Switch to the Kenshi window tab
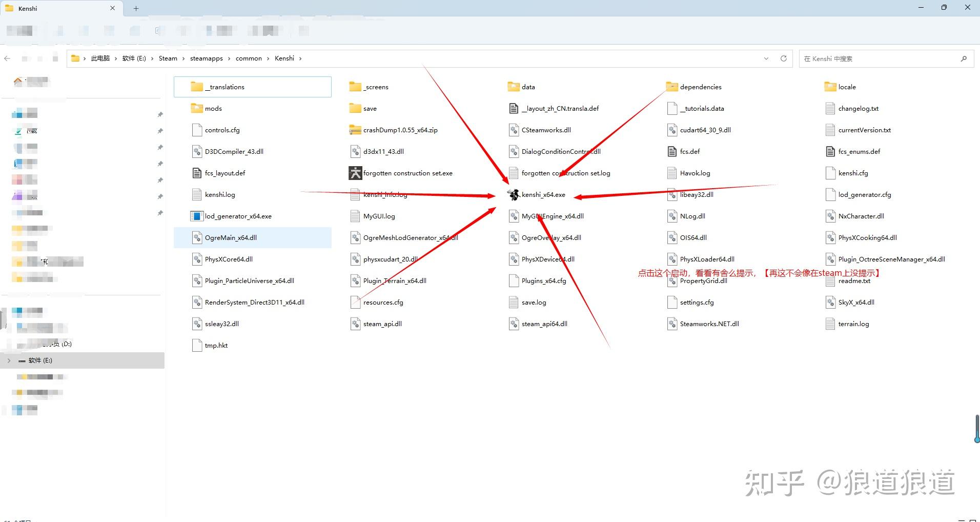This screenshot has width=980, height=522. coord(61,9)
